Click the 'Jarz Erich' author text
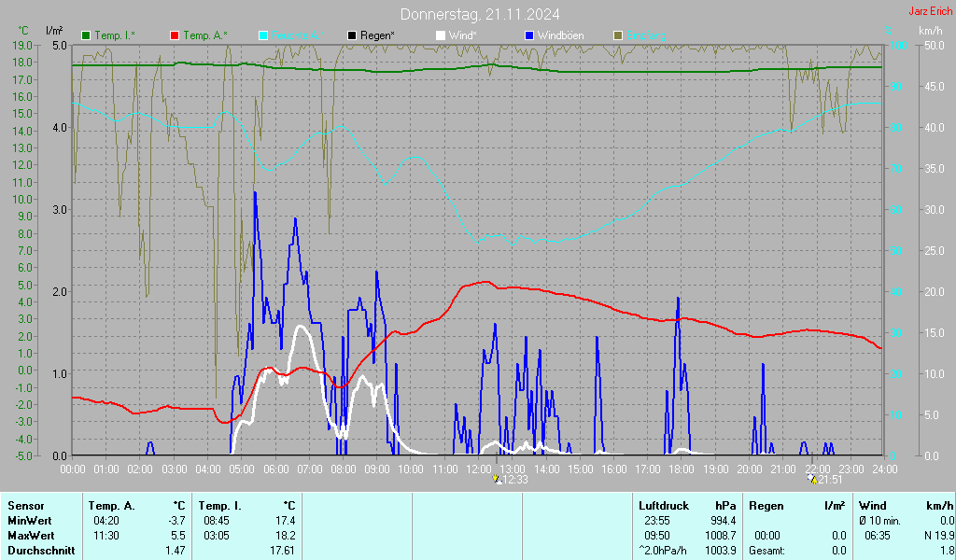This screenshot has width=956, height=560. pyautogui.click(x=930, y=11)
